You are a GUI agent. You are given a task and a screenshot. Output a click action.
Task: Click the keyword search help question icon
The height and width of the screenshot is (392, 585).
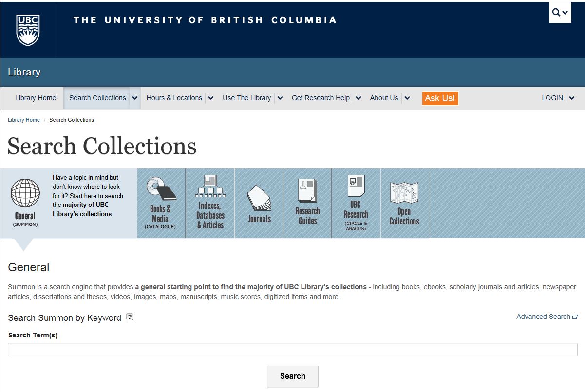pos(130,317)
